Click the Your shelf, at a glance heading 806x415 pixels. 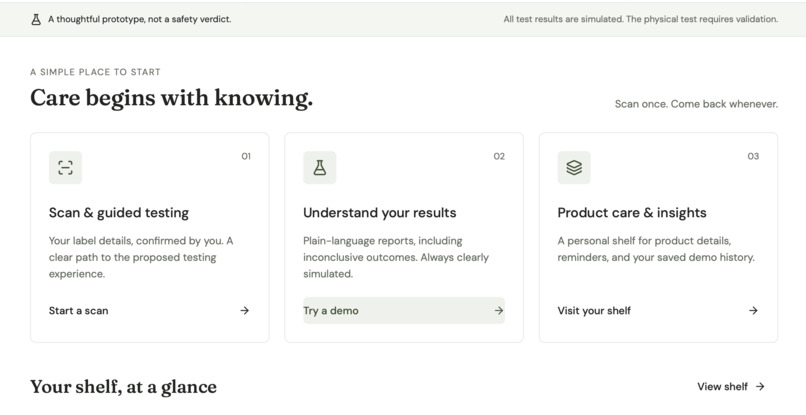pos(123,387)
